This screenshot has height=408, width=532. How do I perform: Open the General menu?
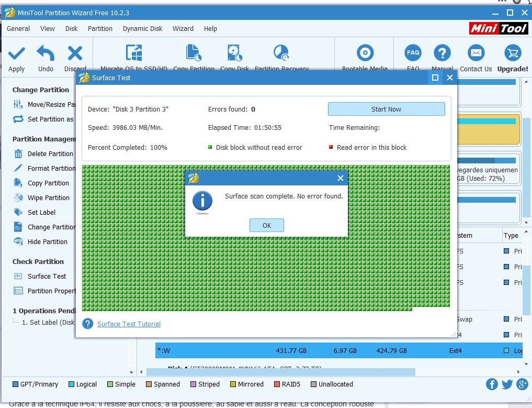point(18,28)
